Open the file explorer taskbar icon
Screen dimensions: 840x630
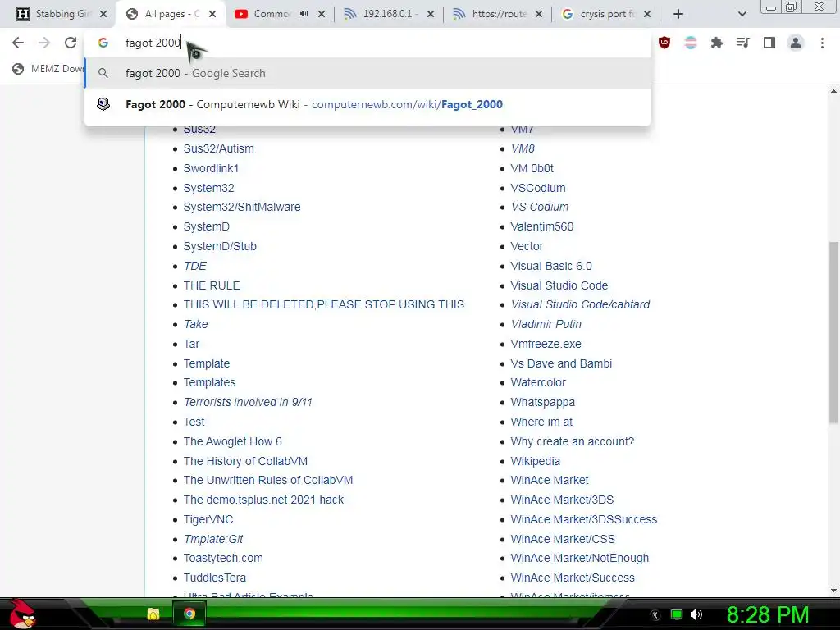[x=153, y=614]
